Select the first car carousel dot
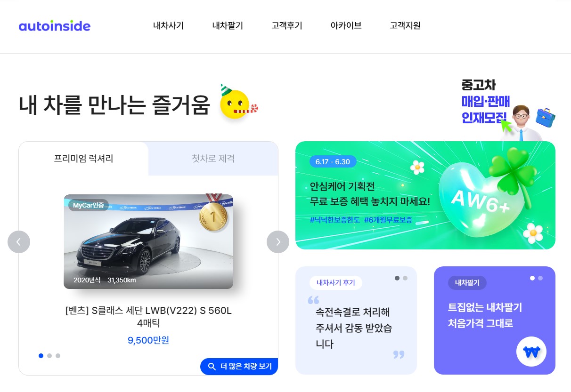This screenshot has height=392, width=571. pyautogui.click(x=41, y=356)
